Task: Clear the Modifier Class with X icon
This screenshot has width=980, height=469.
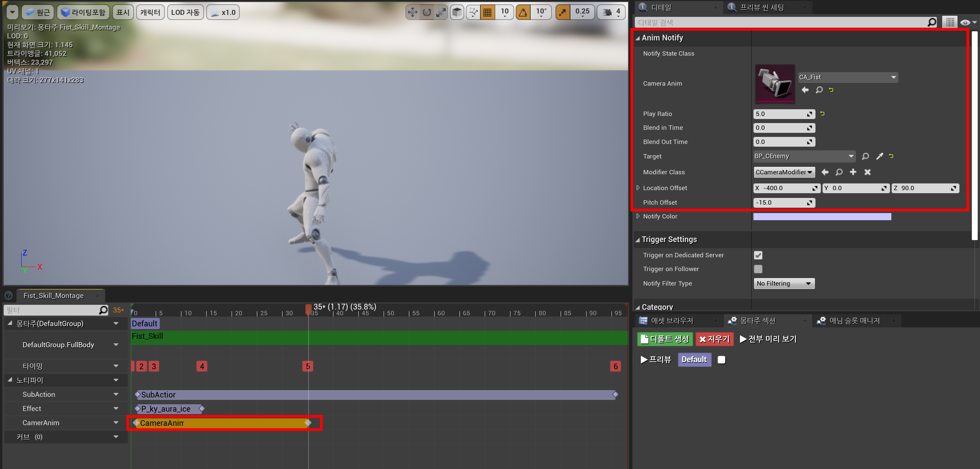Action: 867,172
